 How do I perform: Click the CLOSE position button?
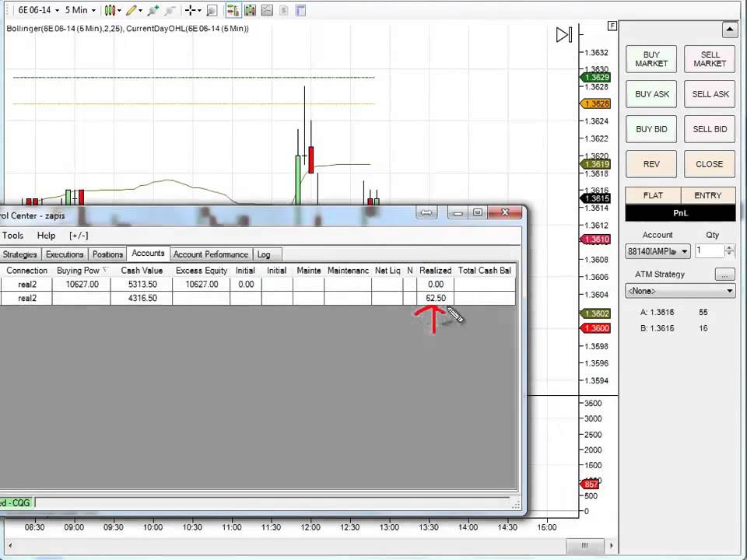(x=710, y=164)
